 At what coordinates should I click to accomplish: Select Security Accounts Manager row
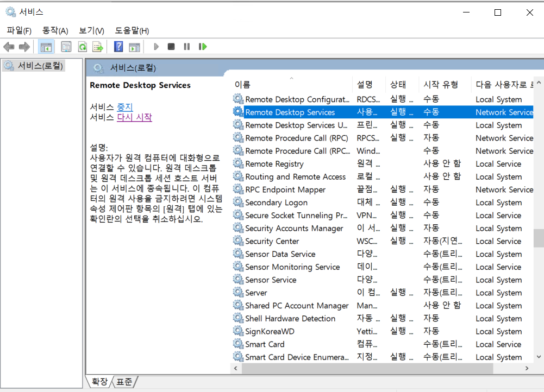[383, 228]
